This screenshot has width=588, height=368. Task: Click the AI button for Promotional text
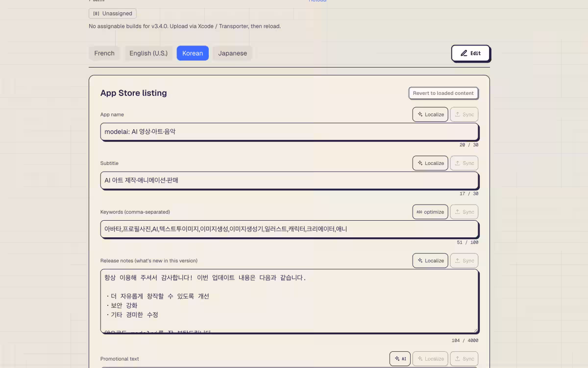click(400, 359)
